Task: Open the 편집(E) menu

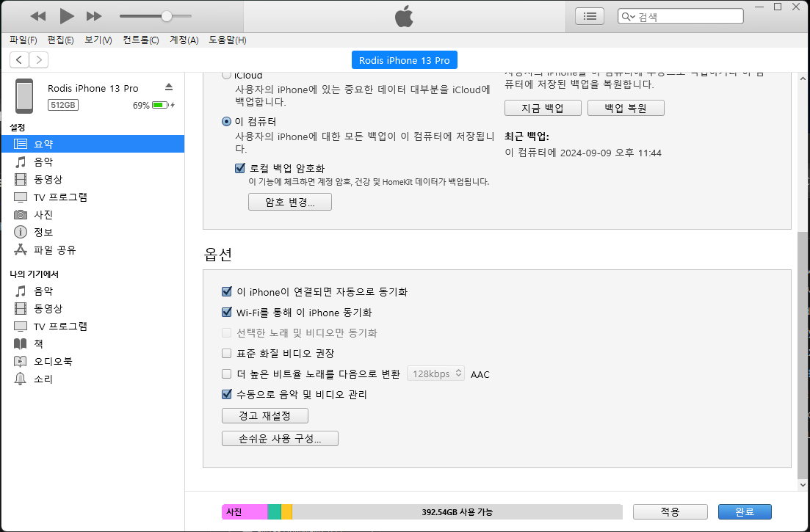Action: tap(60, 40)
